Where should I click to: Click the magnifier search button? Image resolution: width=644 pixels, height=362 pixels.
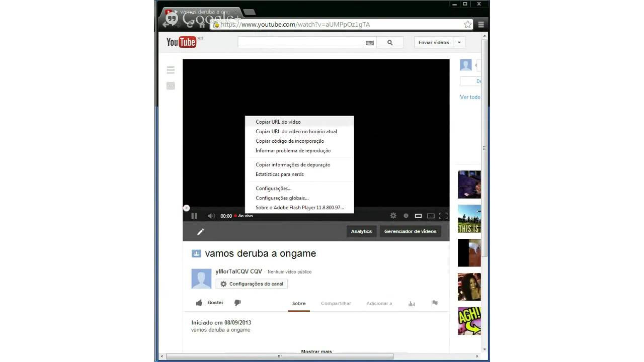pos(390,43)
